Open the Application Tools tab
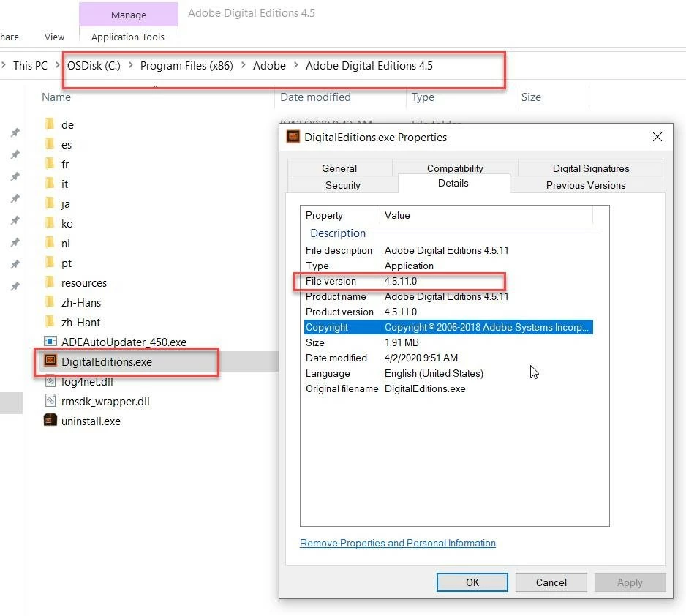 128,37
